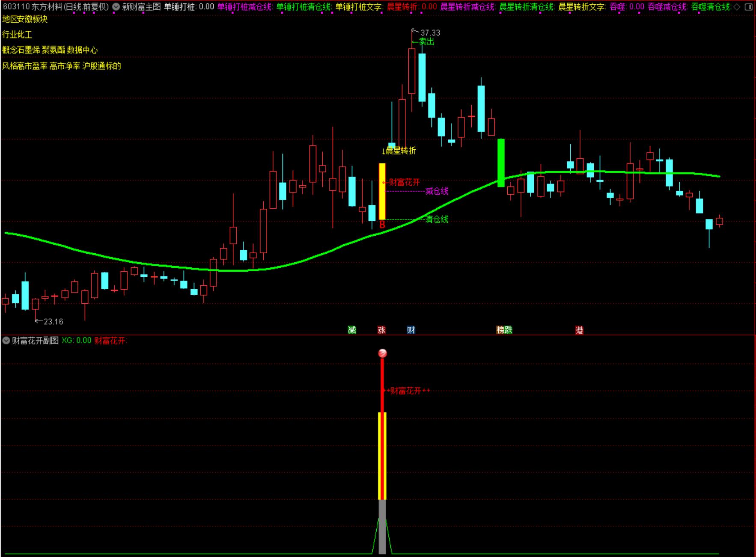Click the 37.33 high price label
The height and width of the screenshot is (557, 756).
(430, 33)
